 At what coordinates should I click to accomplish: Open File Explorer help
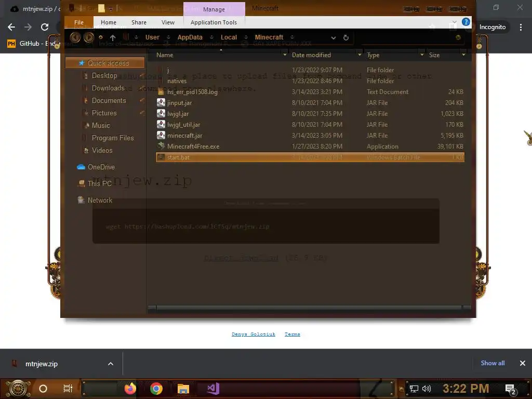tap(466, 22)
